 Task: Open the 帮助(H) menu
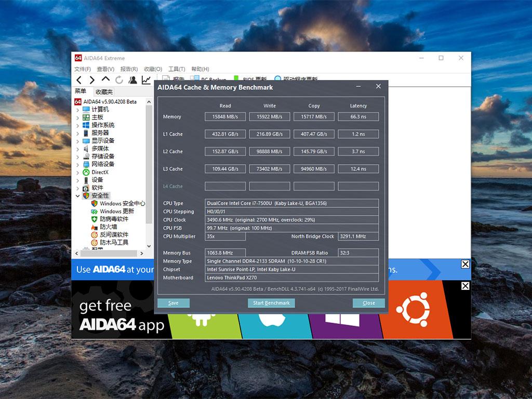(200, 69)
